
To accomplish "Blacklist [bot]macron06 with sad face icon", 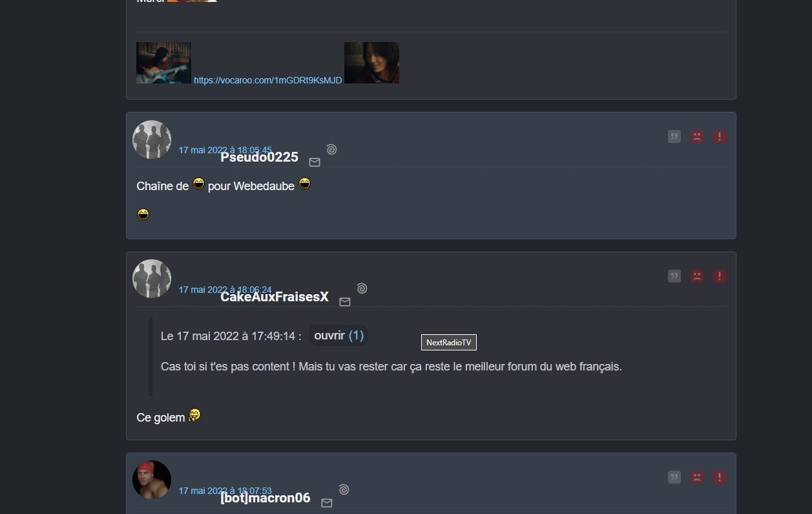I will pos(697,477).
